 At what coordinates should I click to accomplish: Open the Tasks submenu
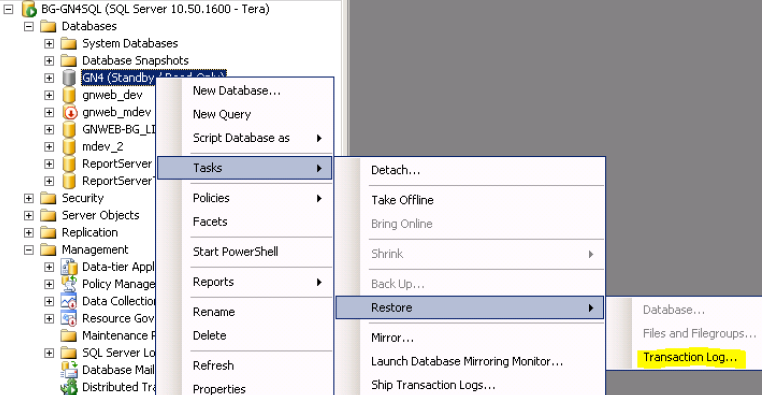pos(245,168)
